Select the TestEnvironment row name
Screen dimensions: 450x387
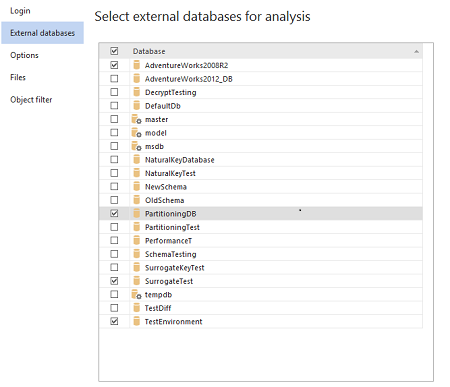[x=173, y=322]
